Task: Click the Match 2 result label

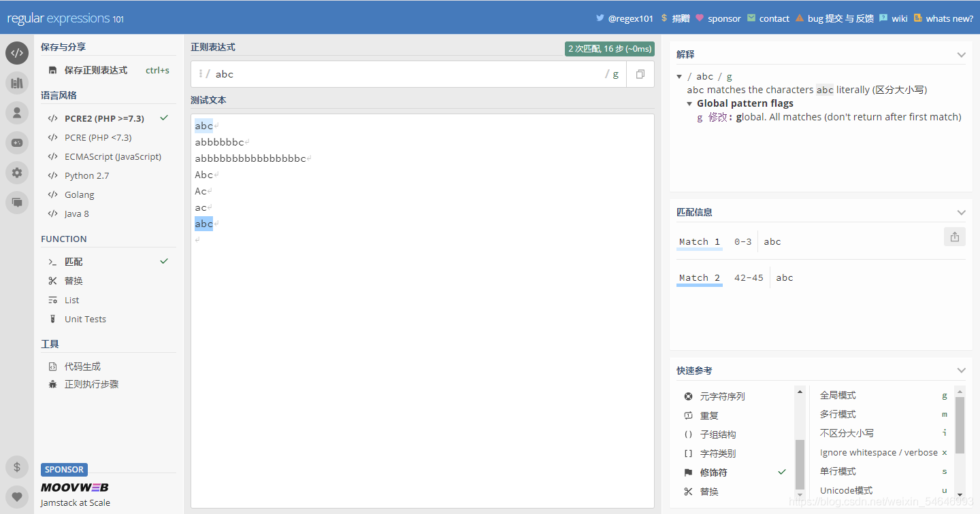Action: (699, 277)
